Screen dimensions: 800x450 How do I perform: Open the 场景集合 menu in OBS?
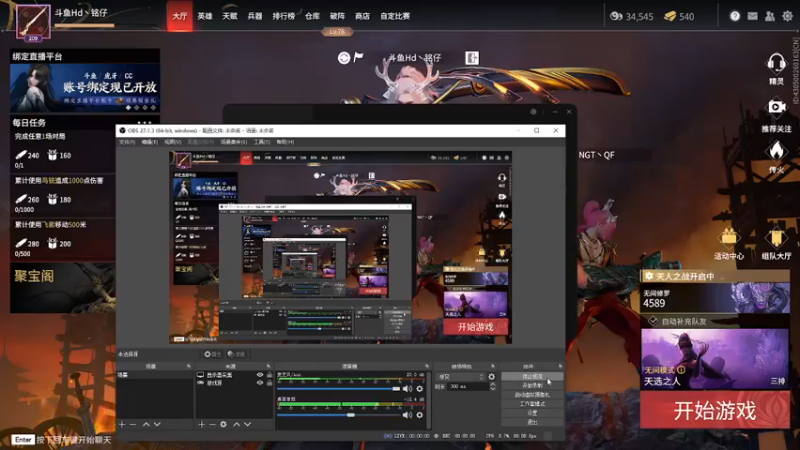click(234, 142)
